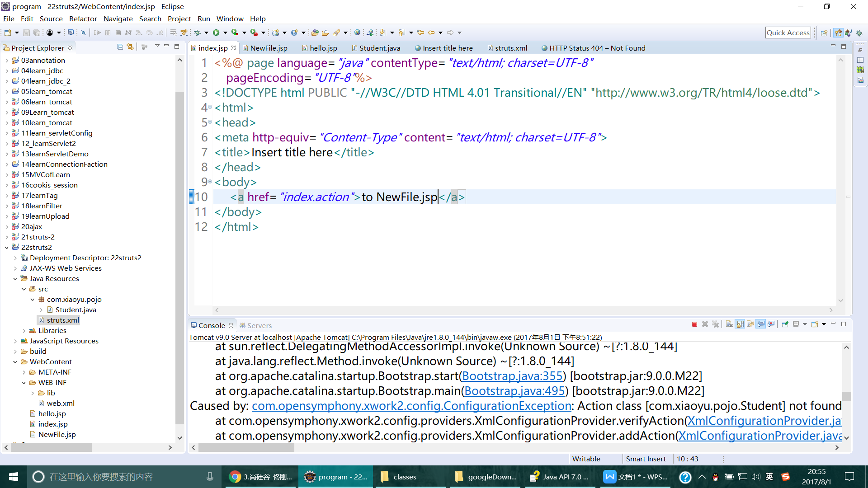Click the Open Web Browser globe icon
The height and width of the screenshot is (488, 868).
(357, 33)
